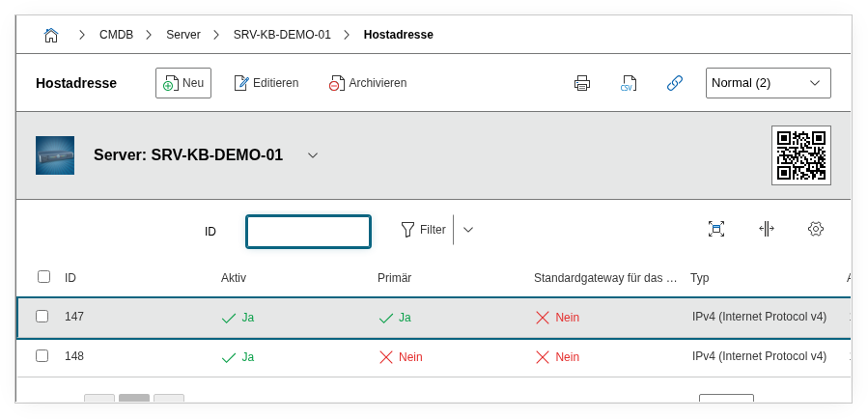Click the ID search input field
The height and width of the screenshot is (419, 868).
pyautogui.click(x=308, y=231)
